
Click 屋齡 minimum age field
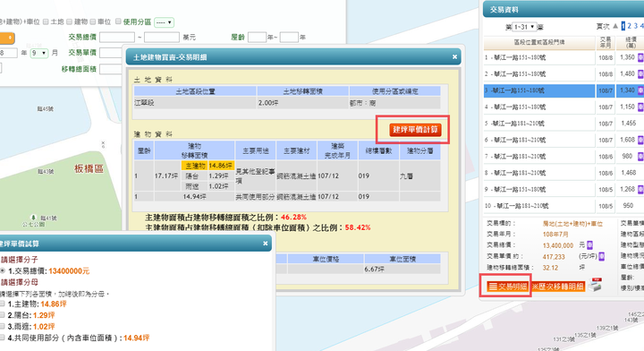tap(257, 38)
